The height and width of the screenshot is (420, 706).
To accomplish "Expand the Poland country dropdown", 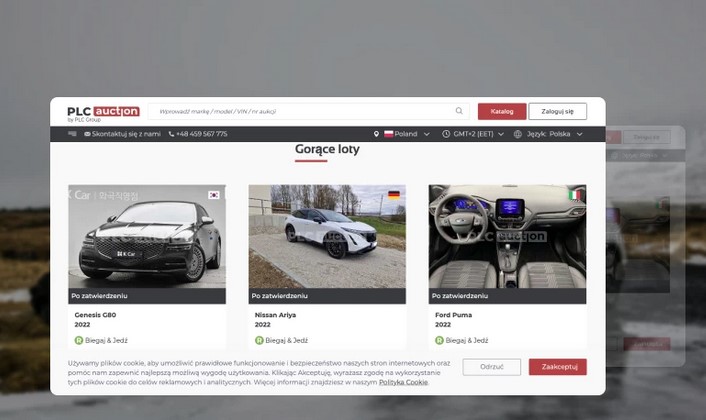I will 407,134.
